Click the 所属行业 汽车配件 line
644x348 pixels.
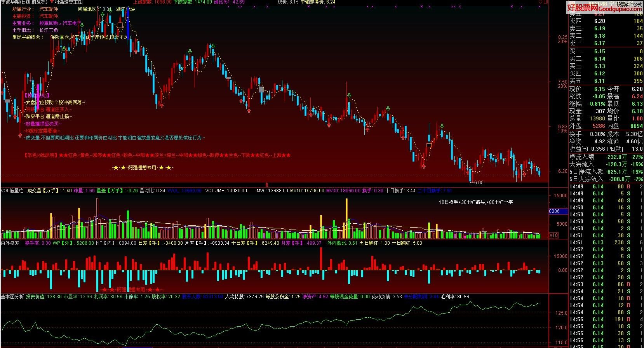click(35, 9)
